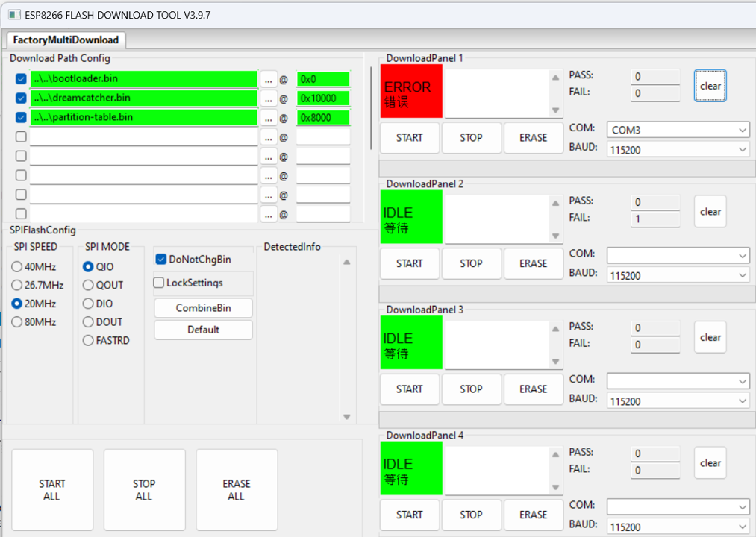Click the red ERROR status indicator in Panel 1
This screenshot has width=756, height=537.
tap(411, 91)
